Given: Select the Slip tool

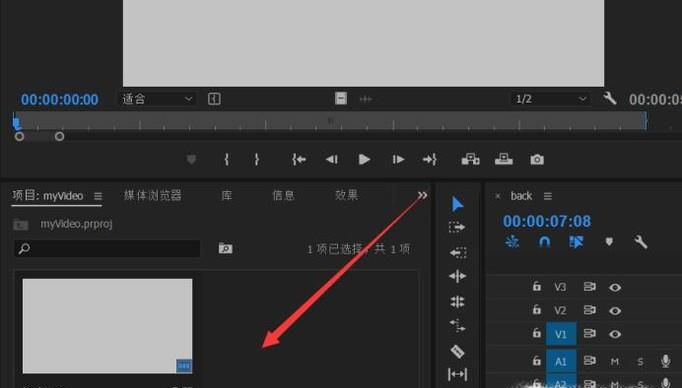Looking at the screenshot, I should click(x=458, y=374).
